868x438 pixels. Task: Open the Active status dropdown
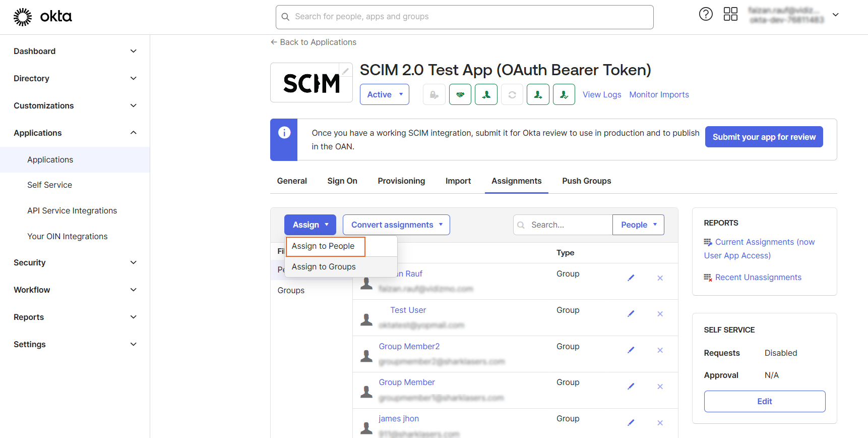(384, 94)
